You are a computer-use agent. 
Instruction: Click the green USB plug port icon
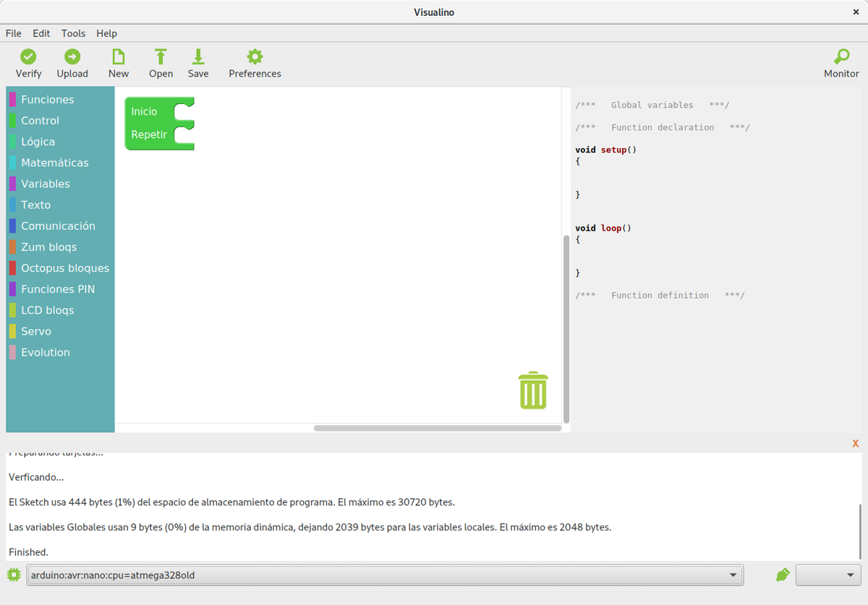pyautogui.click(x=782, y=575)
